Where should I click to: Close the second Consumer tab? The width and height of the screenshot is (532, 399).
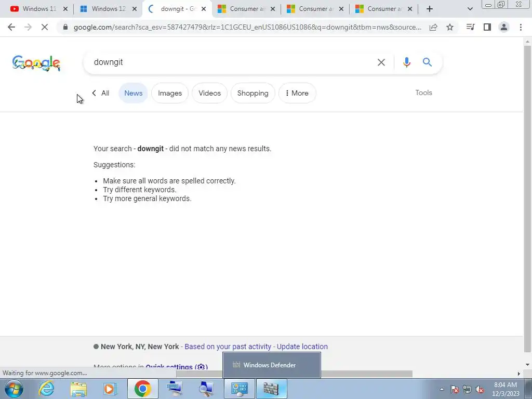click(x=341, y=9)
